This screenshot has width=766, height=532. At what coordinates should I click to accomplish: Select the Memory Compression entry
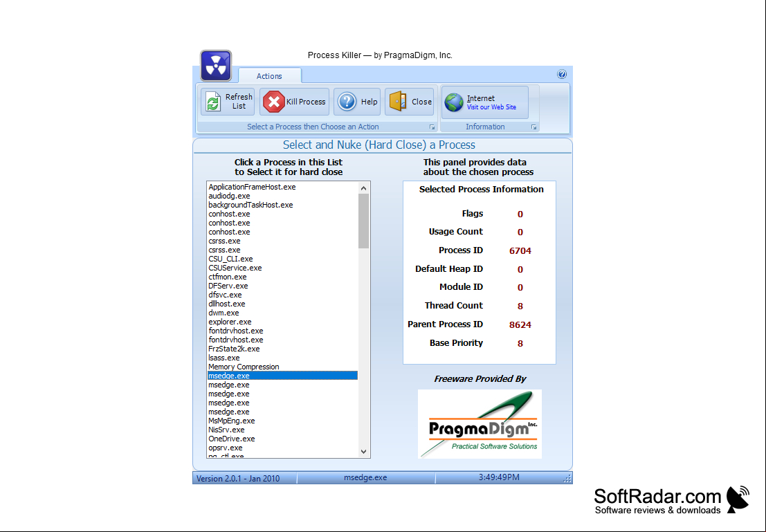tap(282, 367)
